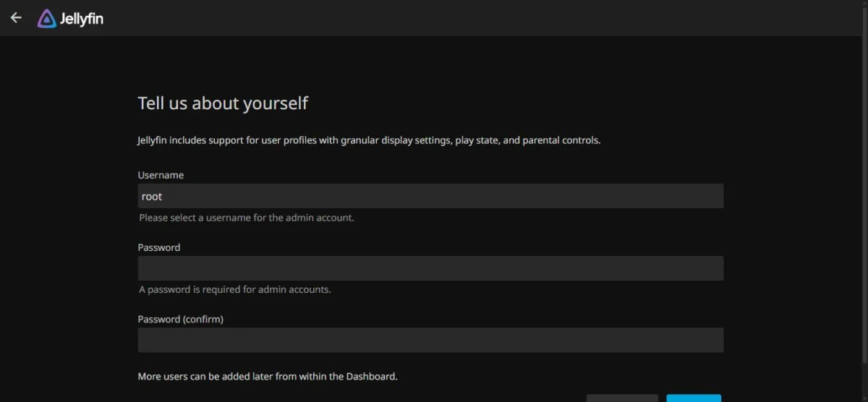Click 'A password is required for admin accounts'
The image size is (868, 402).
(235, 289)
